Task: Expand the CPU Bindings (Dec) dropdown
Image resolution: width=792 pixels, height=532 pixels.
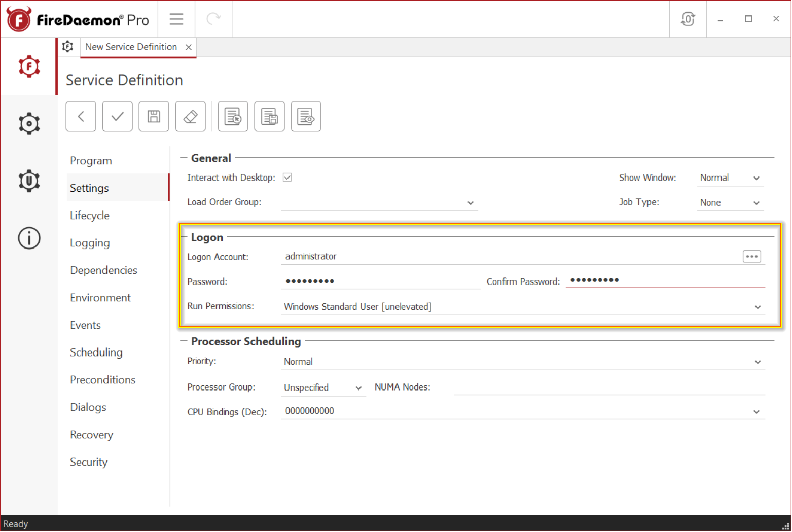Action: 757,412
